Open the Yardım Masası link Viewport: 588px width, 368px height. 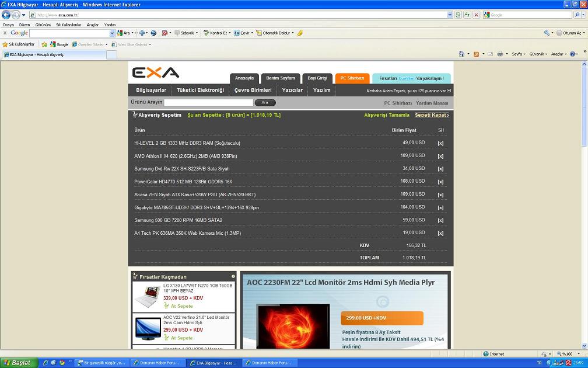pyautogui.click(x=432, y=103)
